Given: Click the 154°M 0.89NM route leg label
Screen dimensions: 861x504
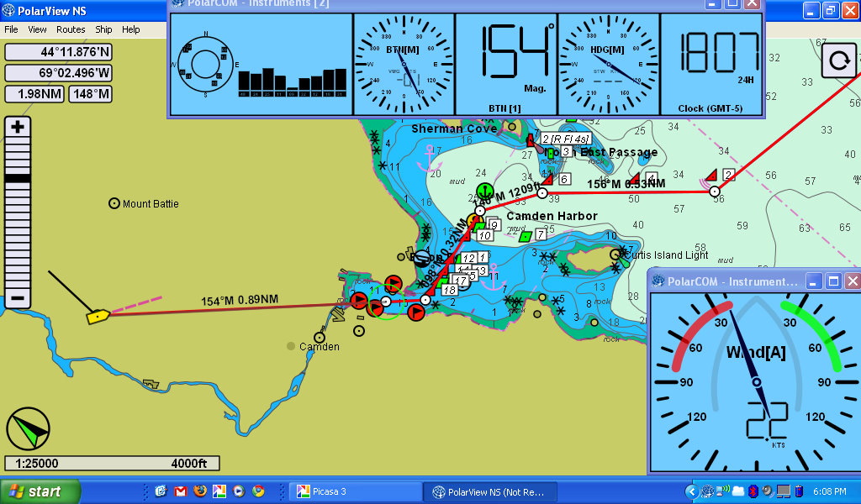Looking at the screenshot, I should pos(240,301).
